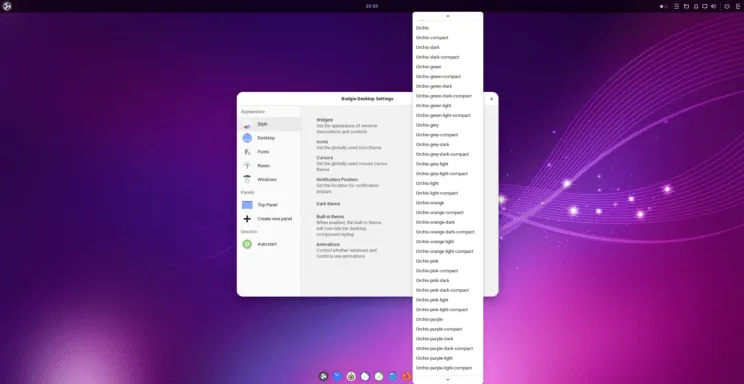The height and width of the screenshot is (384, 744).
Task: Choose Orchis-compact from theme list
Action: pos(448,37)
